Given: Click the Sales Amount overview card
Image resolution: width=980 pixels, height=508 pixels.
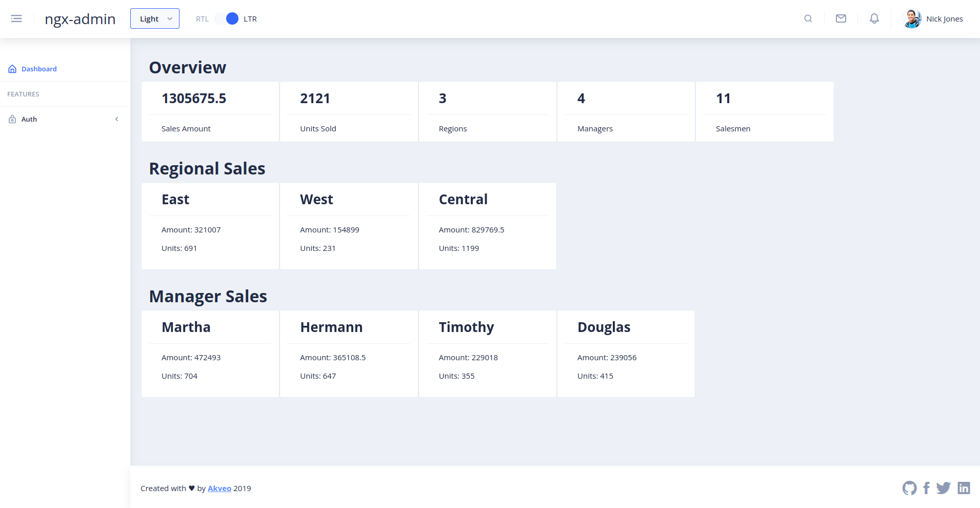Looking at the screenshot, I should pyautogui.click(x=210, y=112).
